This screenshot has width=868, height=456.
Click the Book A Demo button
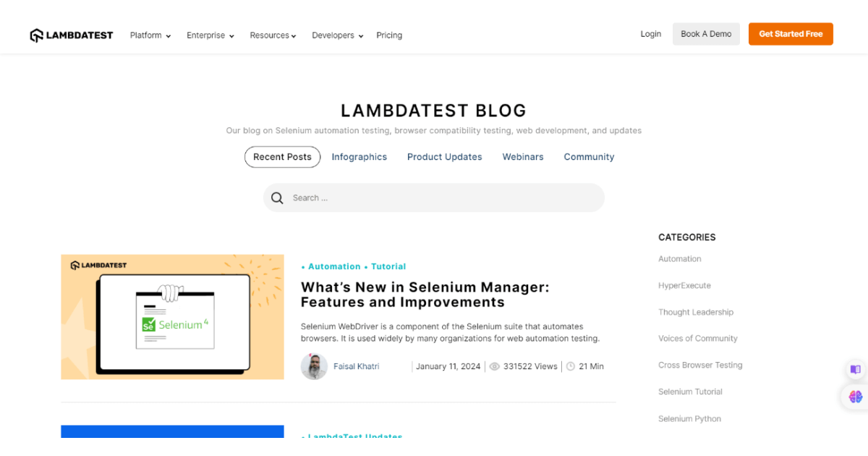click(x=706, y=34)
